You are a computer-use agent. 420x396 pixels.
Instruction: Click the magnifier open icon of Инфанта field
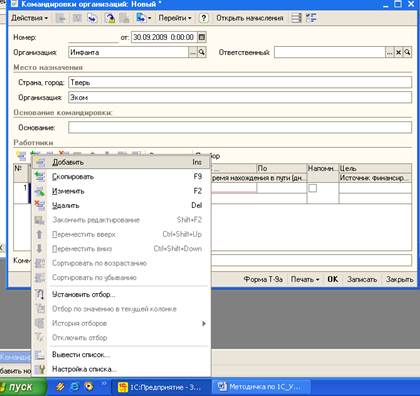click(202, 52)
